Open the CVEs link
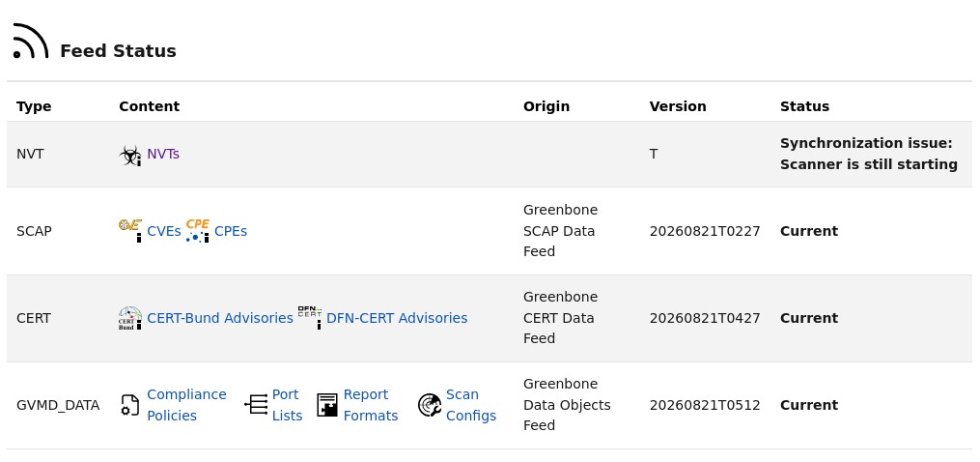 164,231
